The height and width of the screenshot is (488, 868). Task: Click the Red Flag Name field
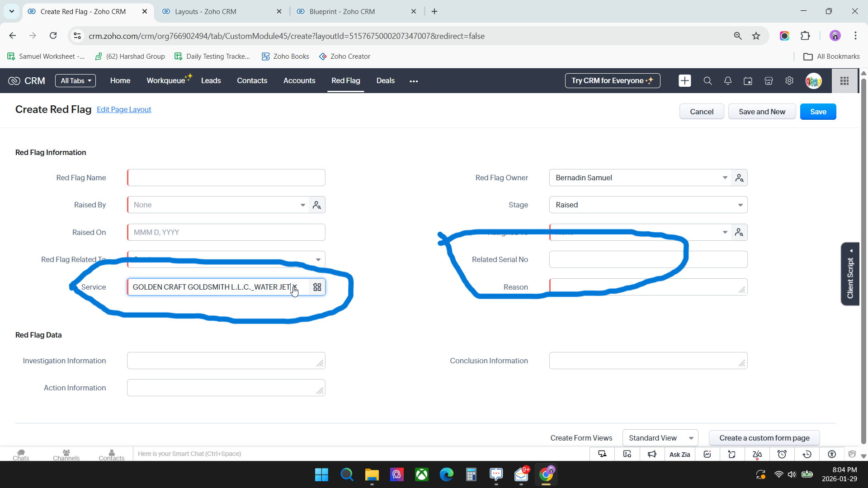[226, 178]
